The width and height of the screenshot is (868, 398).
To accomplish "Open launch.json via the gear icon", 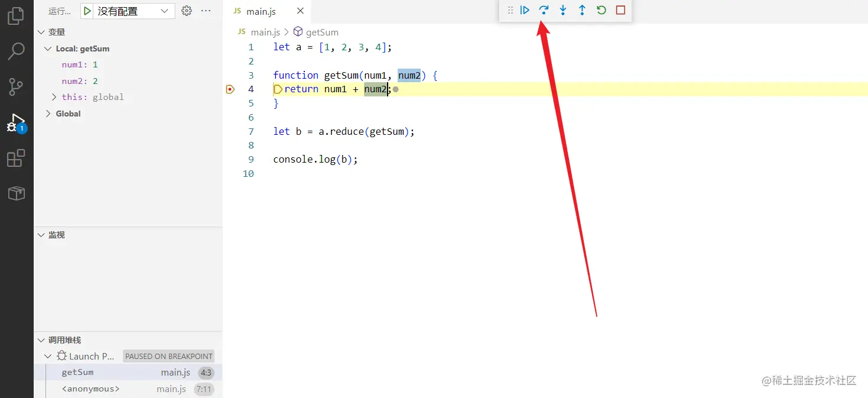I will (x=187, y=11).
